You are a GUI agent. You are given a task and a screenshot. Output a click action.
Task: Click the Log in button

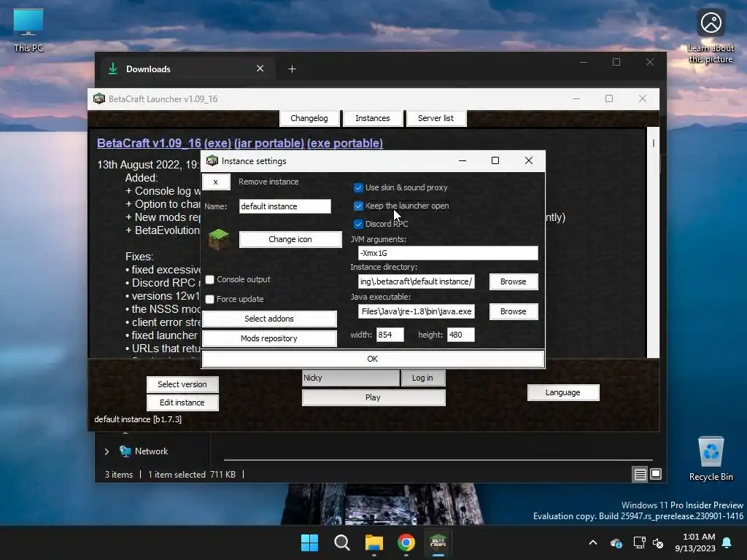(422, 378)
